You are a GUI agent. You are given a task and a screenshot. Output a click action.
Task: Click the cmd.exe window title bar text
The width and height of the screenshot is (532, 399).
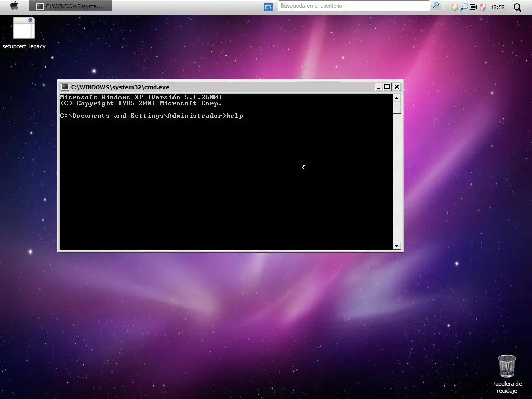pos(120,87)
